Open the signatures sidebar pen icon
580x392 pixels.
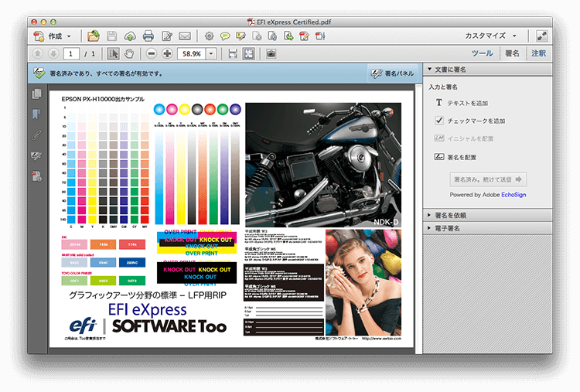36,156
